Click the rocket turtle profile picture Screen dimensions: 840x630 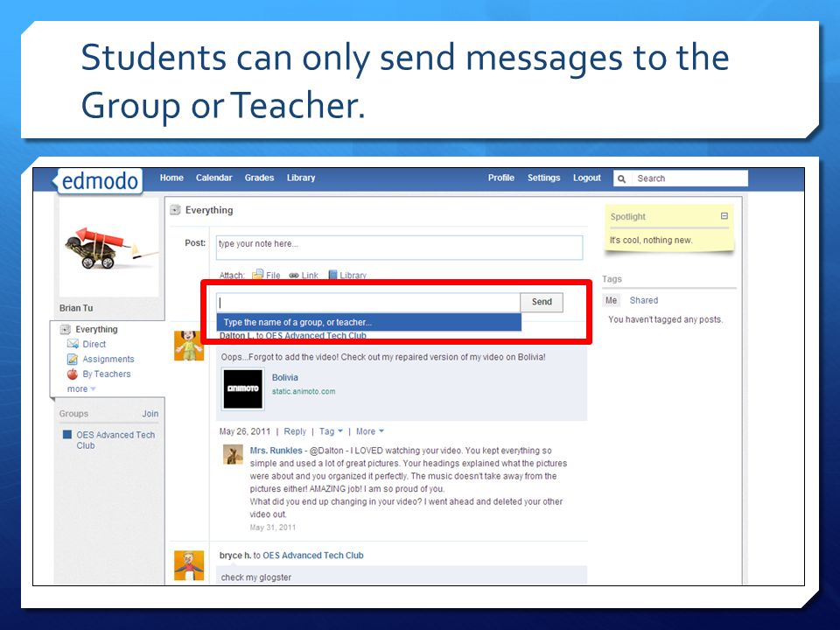click(108, 248)
